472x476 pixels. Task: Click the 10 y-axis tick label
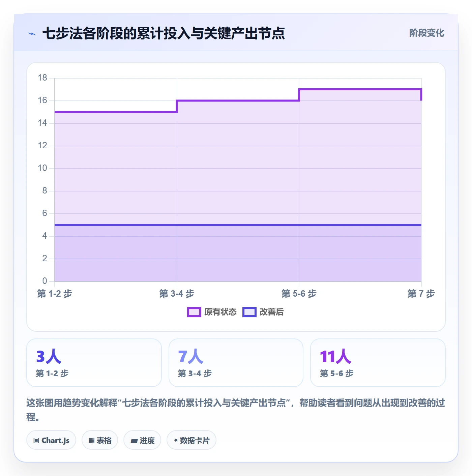[x=42, y=168]
